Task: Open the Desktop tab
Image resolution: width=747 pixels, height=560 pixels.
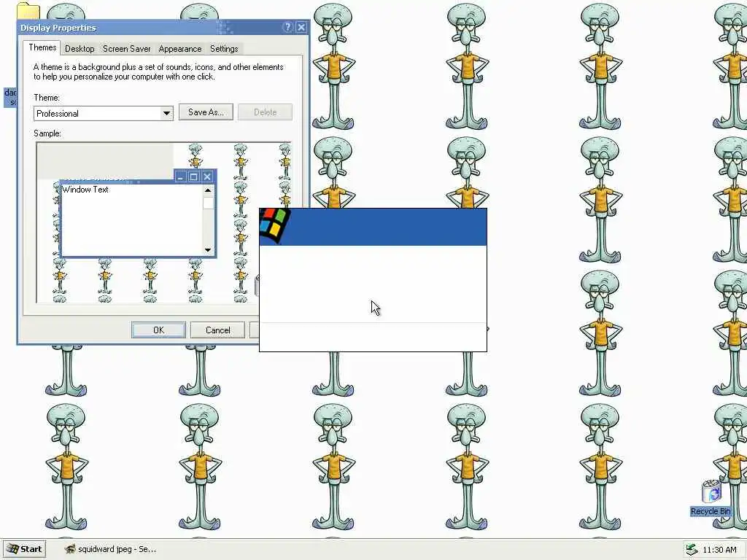Action: click(80, 49)
